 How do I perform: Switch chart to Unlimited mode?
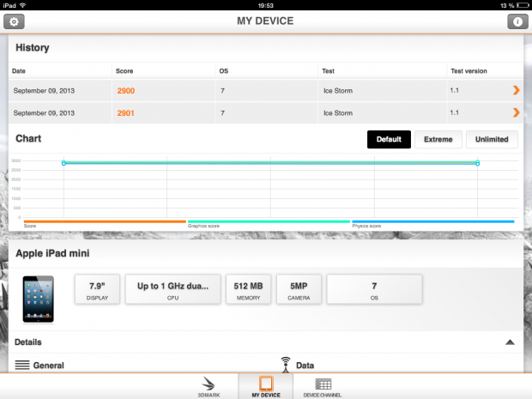[492, 139]
